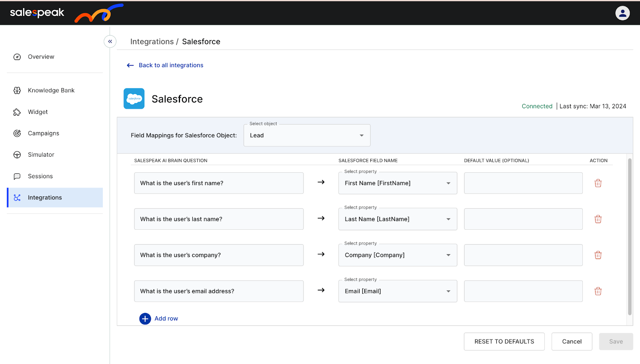This screenshot has height=364, width=640.
Task: Click the Save button
Action: (616, 342)
